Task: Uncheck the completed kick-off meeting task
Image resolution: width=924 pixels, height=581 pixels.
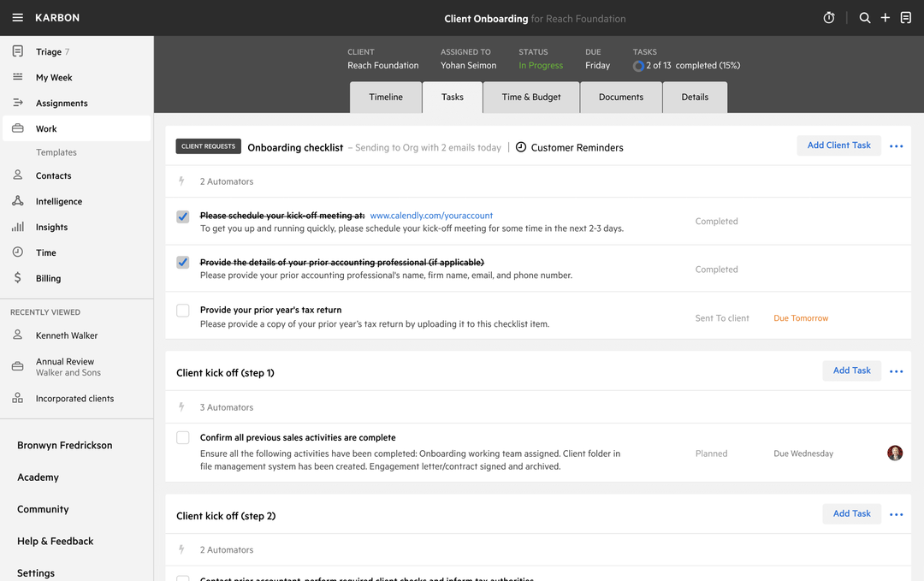Action: point(182,216)
